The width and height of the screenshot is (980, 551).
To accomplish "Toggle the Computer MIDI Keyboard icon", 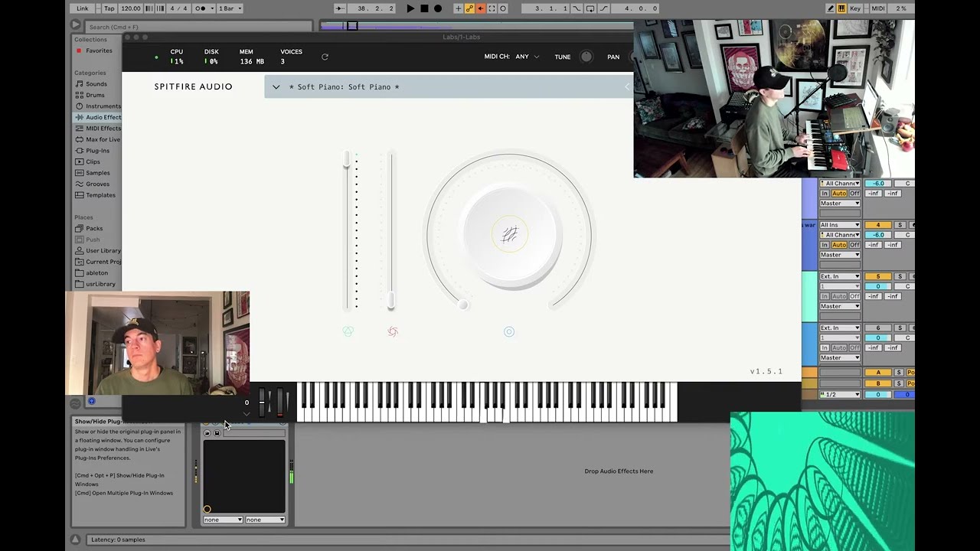I will (842, 8).
